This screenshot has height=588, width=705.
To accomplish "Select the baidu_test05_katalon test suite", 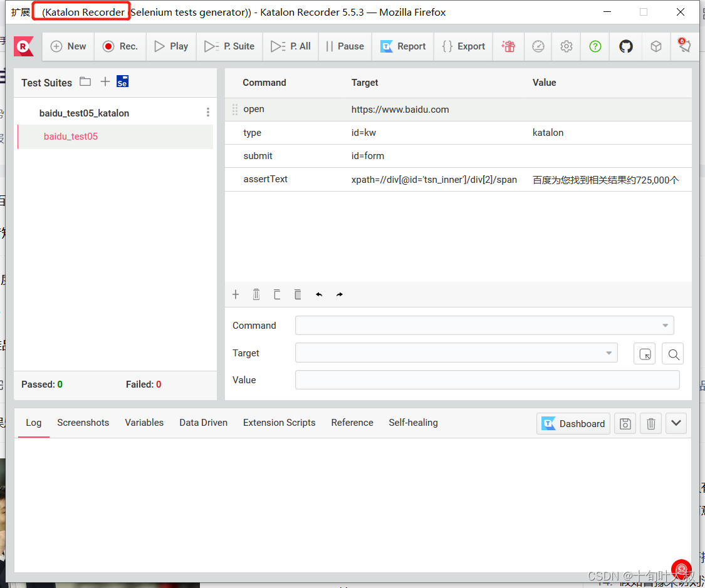I will [84, 113].
